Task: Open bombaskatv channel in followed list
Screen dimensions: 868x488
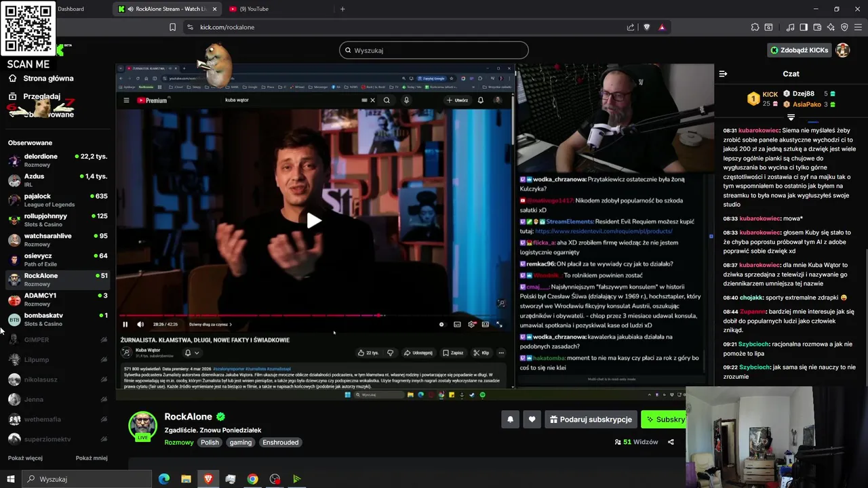Action: coord(58,319)
